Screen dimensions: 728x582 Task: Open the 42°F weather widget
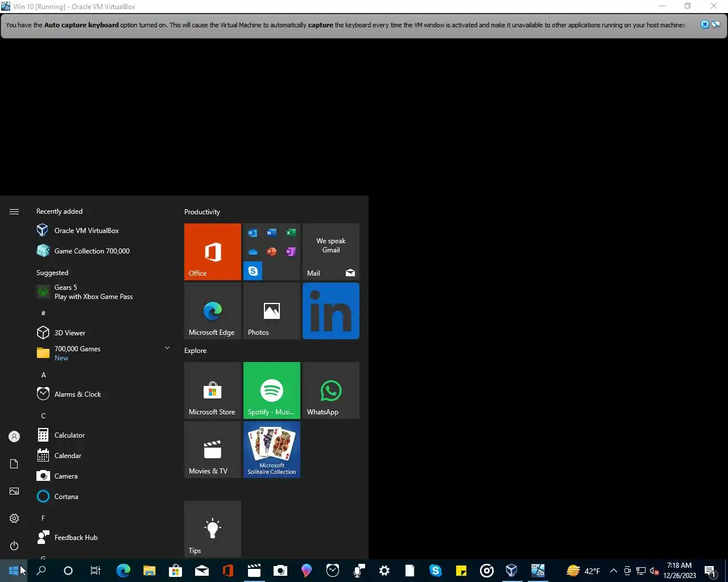(x=584, y=571)
